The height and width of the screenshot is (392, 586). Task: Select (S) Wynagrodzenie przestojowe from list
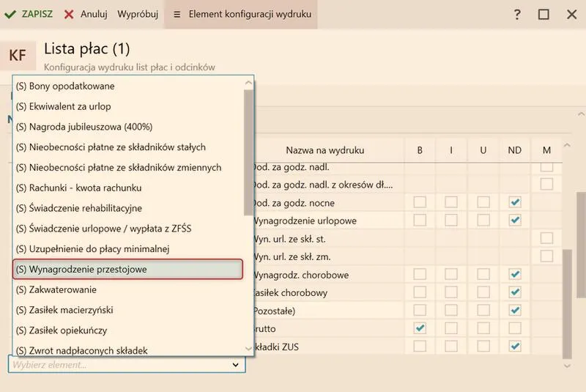[127, 269]
